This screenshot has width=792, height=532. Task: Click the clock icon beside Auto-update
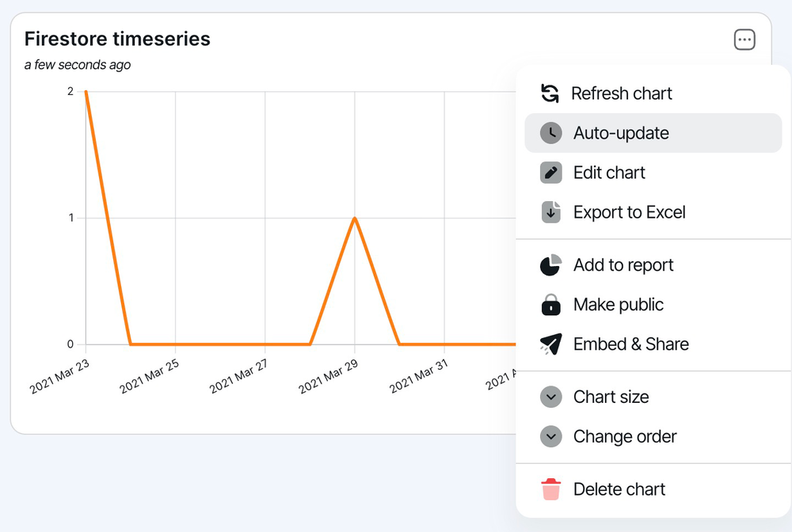[x=550, y=132]
